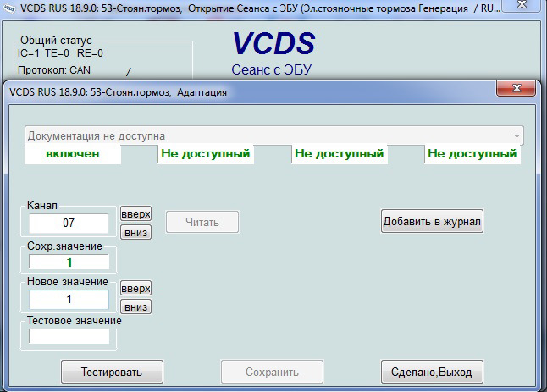547x392 pixels.
Task: Click "Добавить в журнал" button
Action: (432, 221)
